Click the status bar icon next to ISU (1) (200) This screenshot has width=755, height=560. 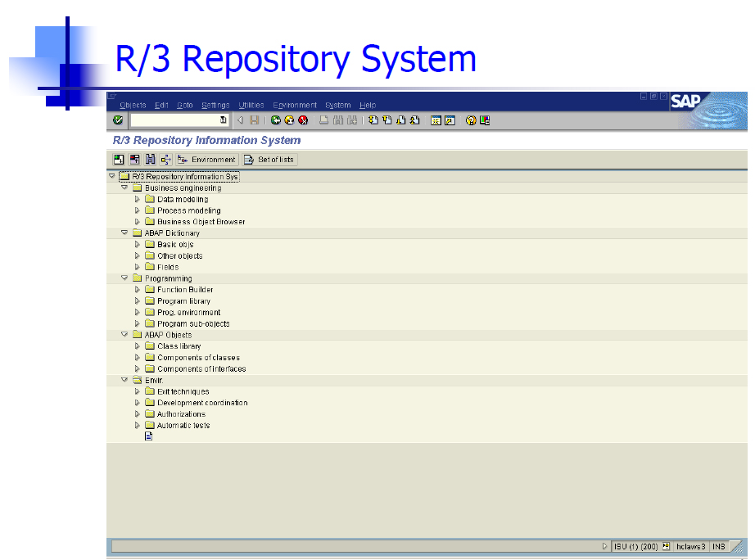pyautogui.click(x=666, y=546)
